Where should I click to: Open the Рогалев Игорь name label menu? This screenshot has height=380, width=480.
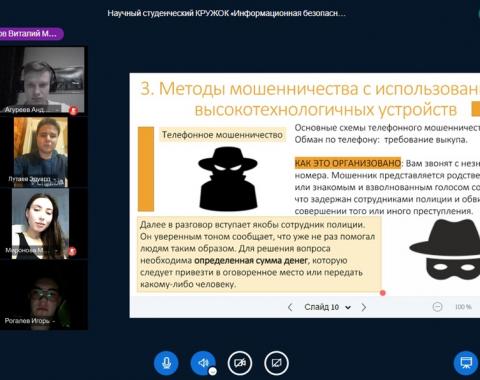[29, 321]
